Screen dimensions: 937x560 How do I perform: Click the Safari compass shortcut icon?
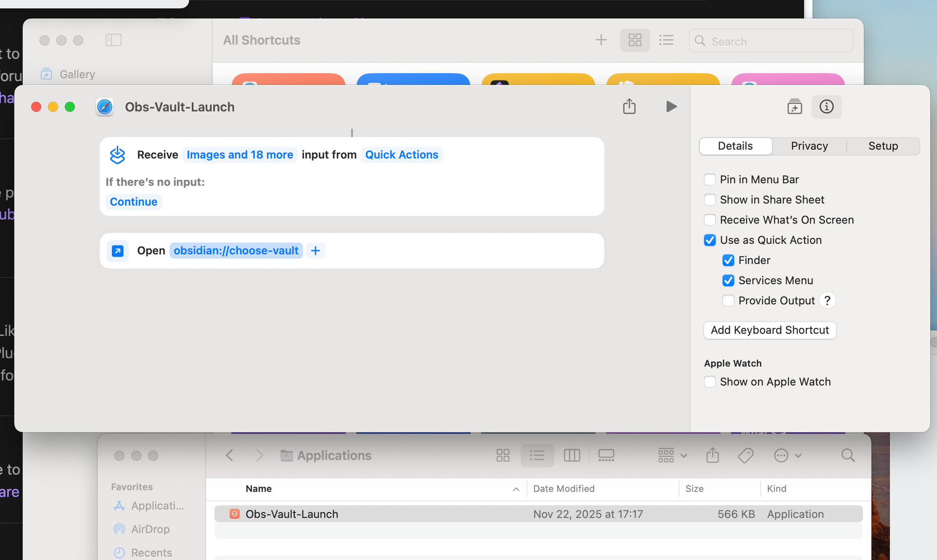coord(104,107)
